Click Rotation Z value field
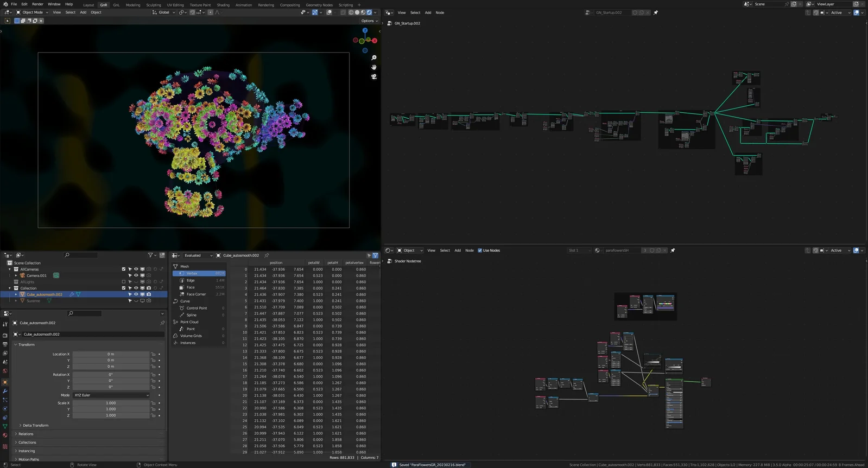Screen dimensions: 868x468 111,387
